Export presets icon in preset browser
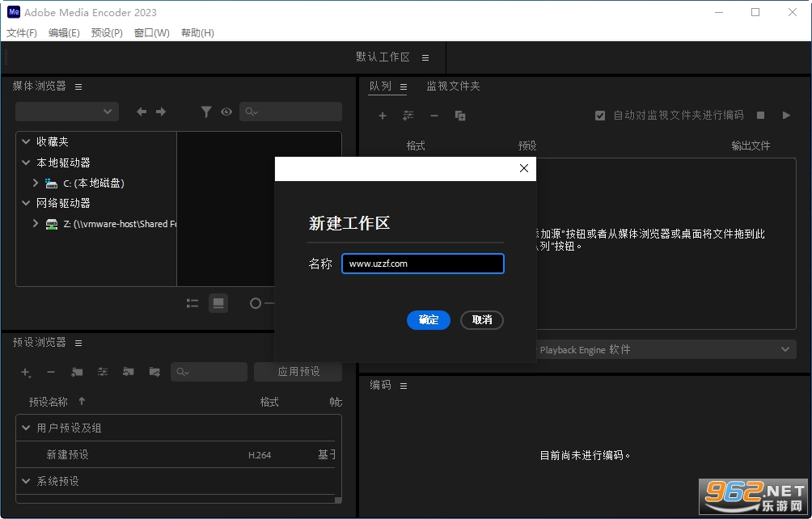This screenshot has width=812, height=519. click(x=154, y=372)
